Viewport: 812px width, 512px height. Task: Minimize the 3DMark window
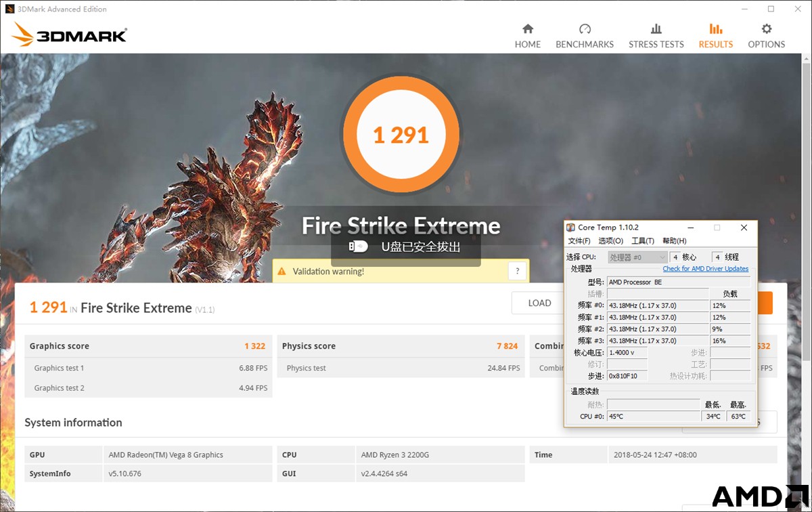point(744,9)
